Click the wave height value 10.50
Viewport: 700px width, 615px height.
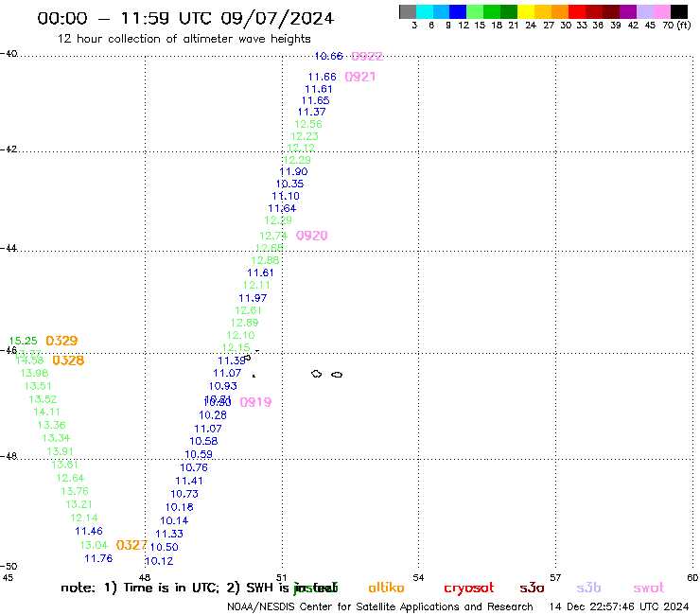coord(164,547)
